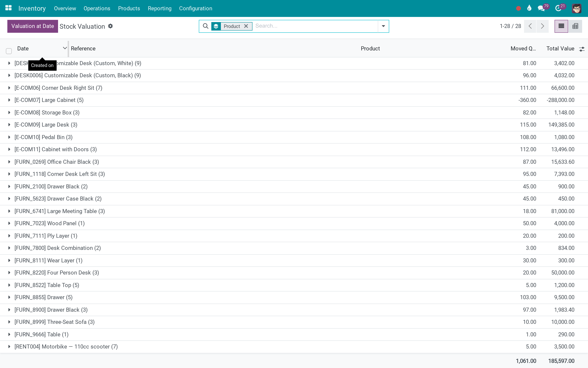588x368 pixels.
Task: Open the Operations menu
Action: (x=97, y=8)
